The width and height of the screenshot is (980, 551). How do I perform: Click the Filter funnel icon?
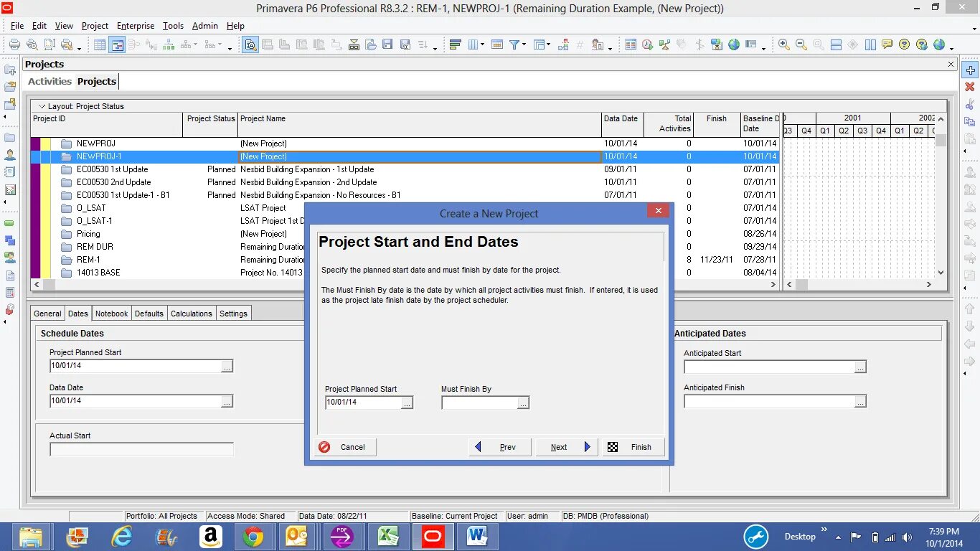tap(514, 44)
